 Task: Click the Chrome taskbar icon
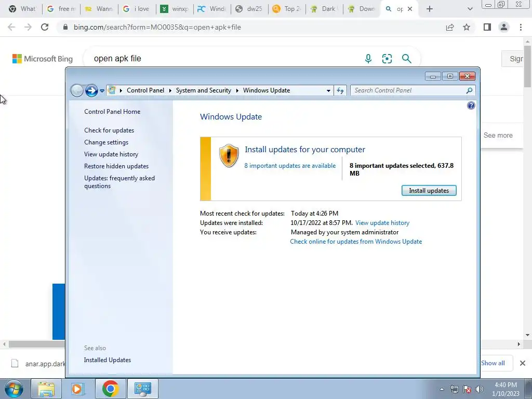coord(110,389)
